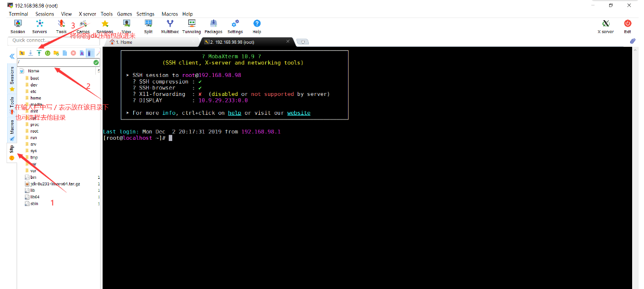Screen dimensions: 644x289
Task: Click the website link in terminal banner
Action: [298, 113]
